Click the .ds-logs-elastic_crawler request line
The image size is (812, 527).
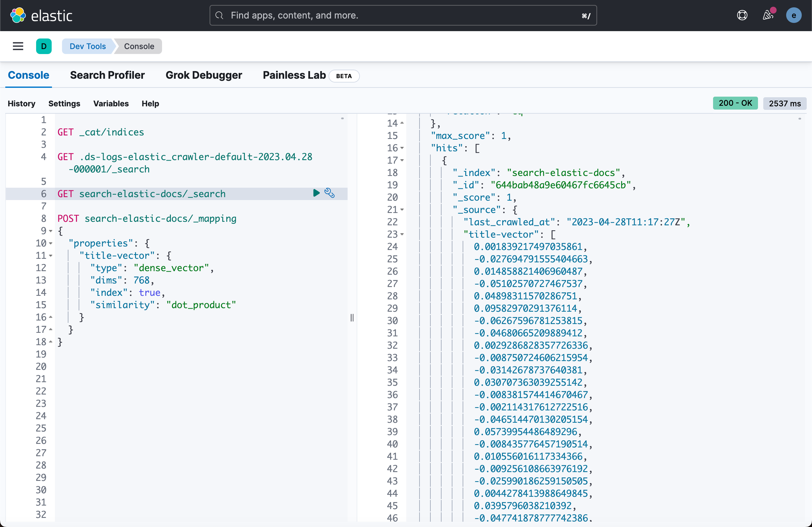(x=185, y=163)
